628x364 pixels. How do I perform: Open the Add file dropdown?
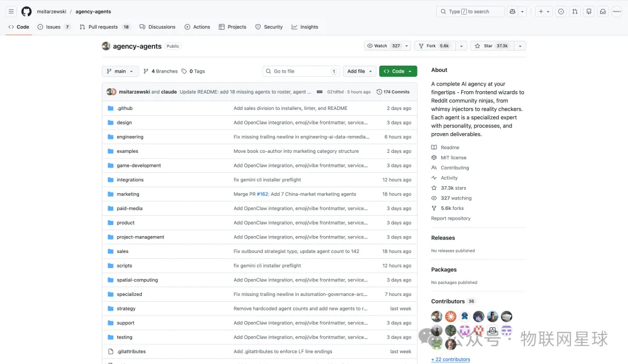(x=360, y=72)
